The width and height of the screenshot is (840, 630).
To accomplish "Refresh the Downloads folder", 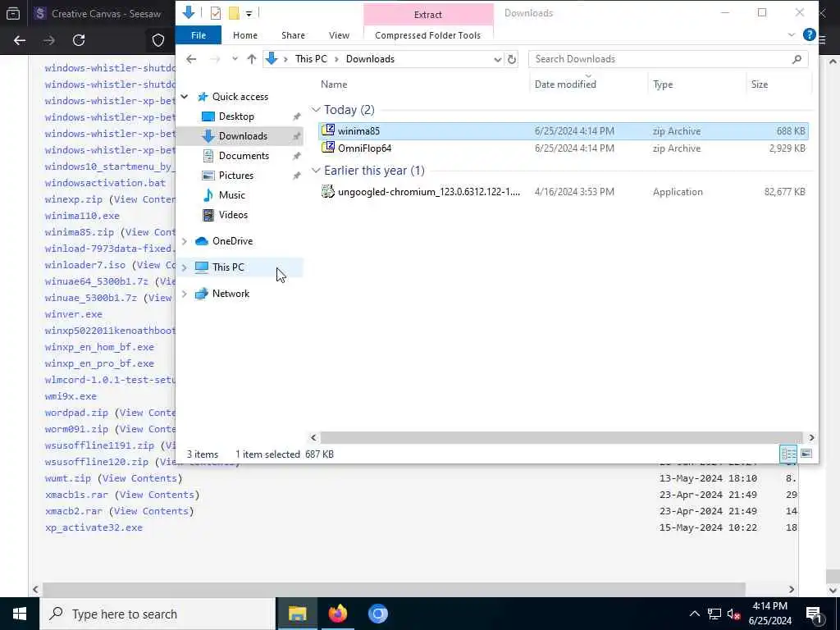I will click(512, 59).
